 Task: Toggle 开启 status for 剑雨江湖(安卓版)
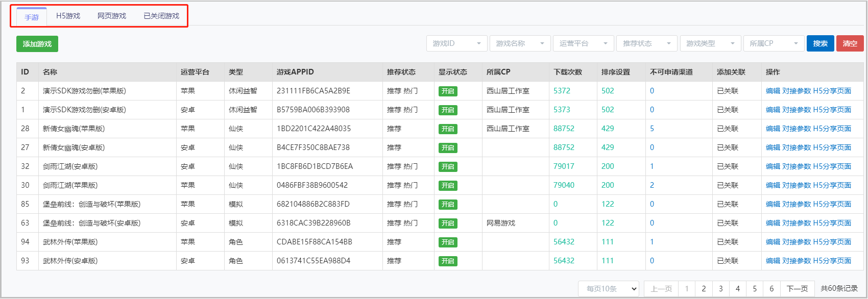pos(448,167)
